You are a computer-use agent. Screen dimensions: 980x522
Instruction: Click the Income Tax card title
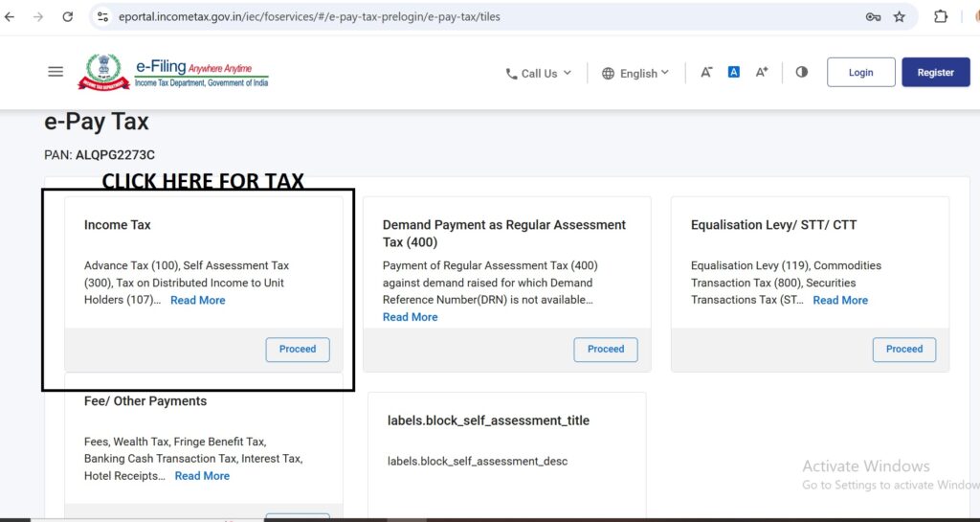click(118, 225)
